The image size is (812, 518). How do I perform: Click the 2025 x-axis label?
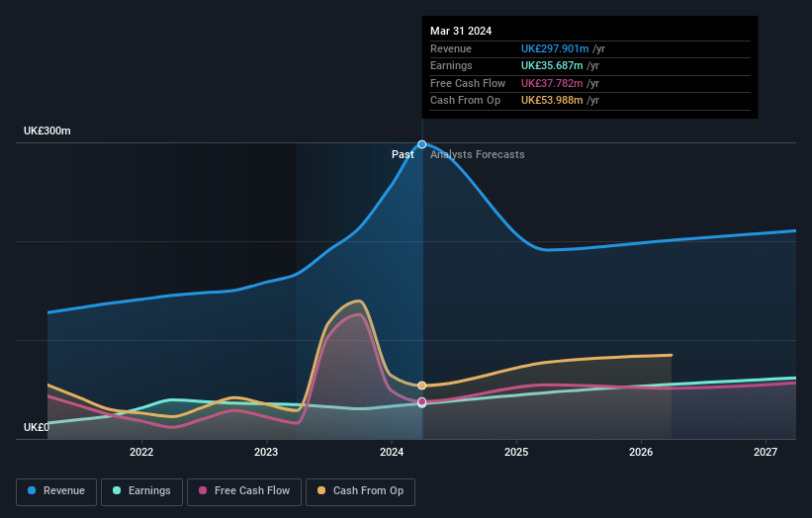[516, 453]
